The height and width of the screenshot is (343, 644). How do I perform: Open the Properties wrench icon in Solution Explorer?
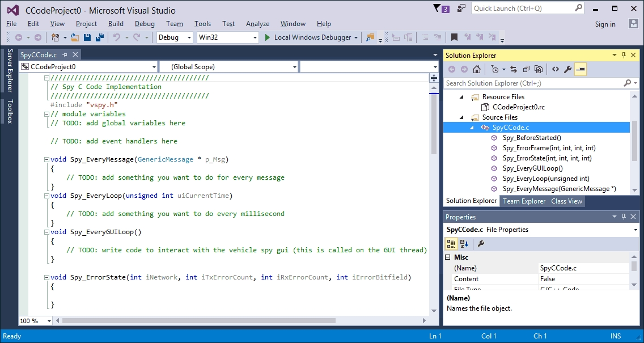point(567,69)
